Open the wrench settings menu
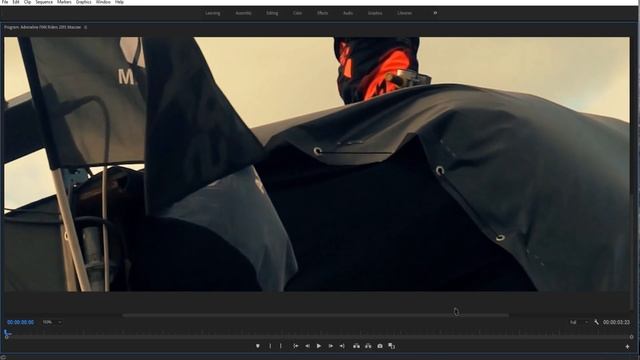The height and width of the screenshot is (360, 640). pos(596,322)
